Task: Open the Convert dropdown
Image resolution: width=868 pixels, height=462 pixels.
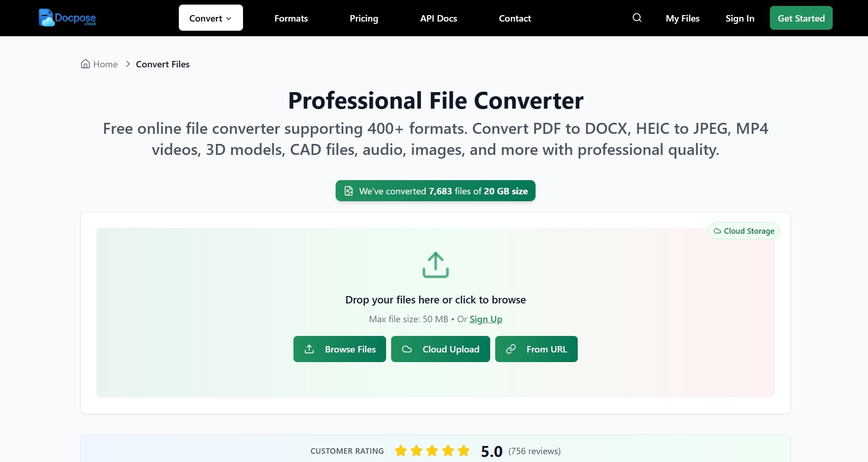Action: point(210,18)
